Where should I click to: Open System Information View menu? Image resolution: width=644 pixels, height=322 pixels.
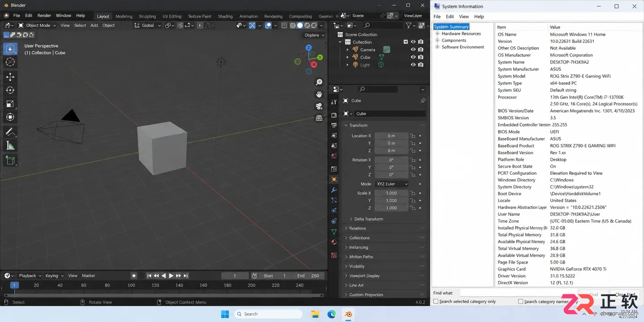464,17
